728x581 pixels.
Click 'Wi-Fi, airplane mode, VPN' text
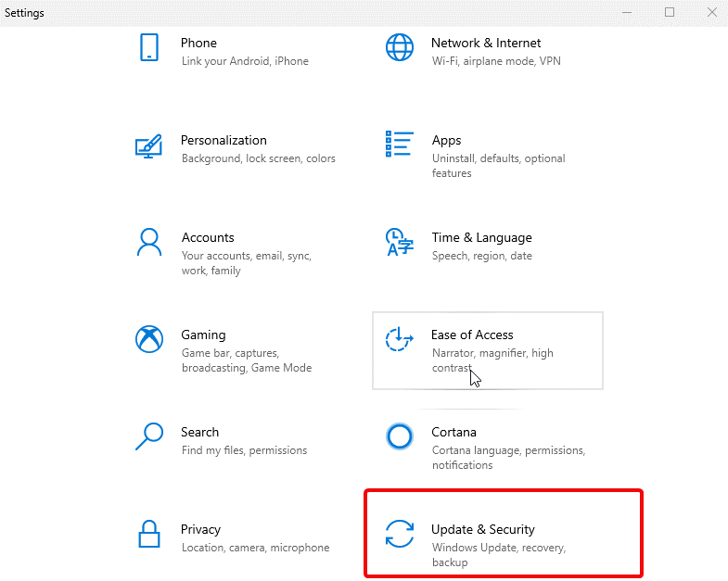tap(496, 61)
